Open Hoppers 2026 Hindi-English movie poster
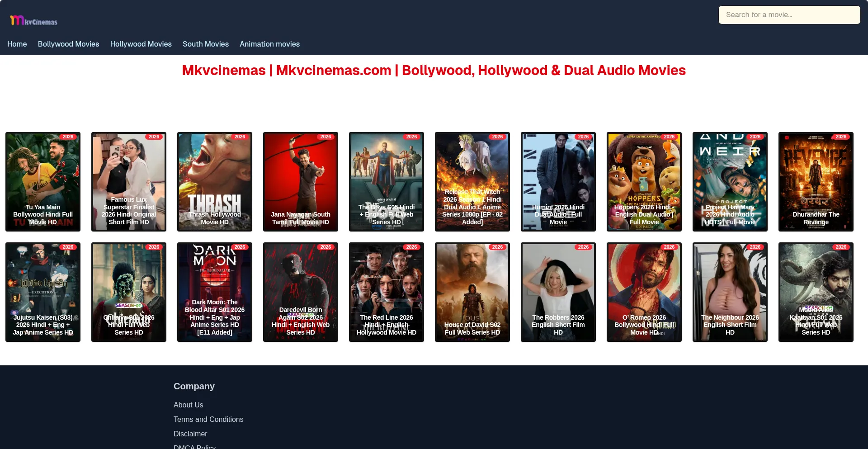This screenshot has width=868, height=449. click(644, 182)
